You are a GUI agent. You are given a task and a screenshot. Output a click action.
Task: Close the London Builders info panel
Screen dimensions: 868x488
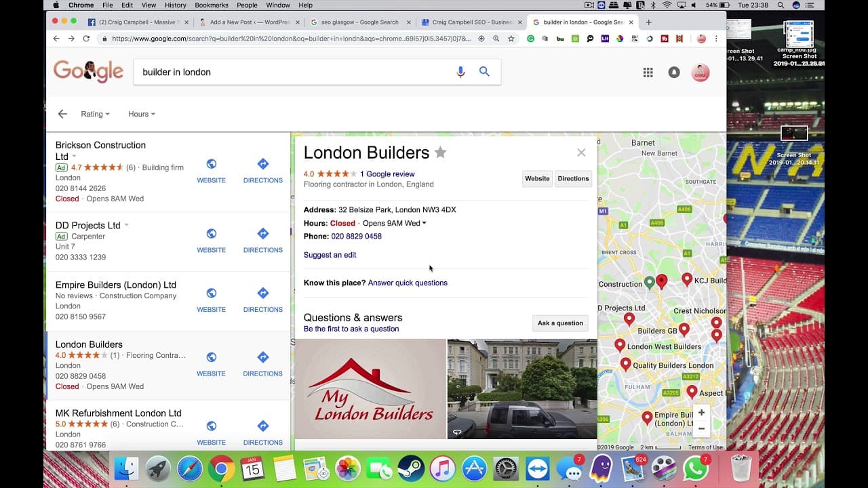[581, 152]
